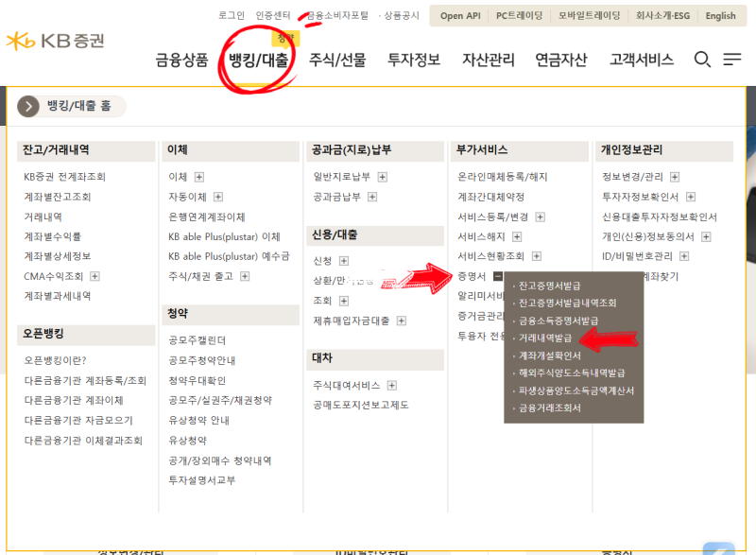This screenshot has height=555, width=756.
Task: Click the arrow icon beside 뱅킹/대출 홈
Action: pyautogui.click(x=28, y=106)
